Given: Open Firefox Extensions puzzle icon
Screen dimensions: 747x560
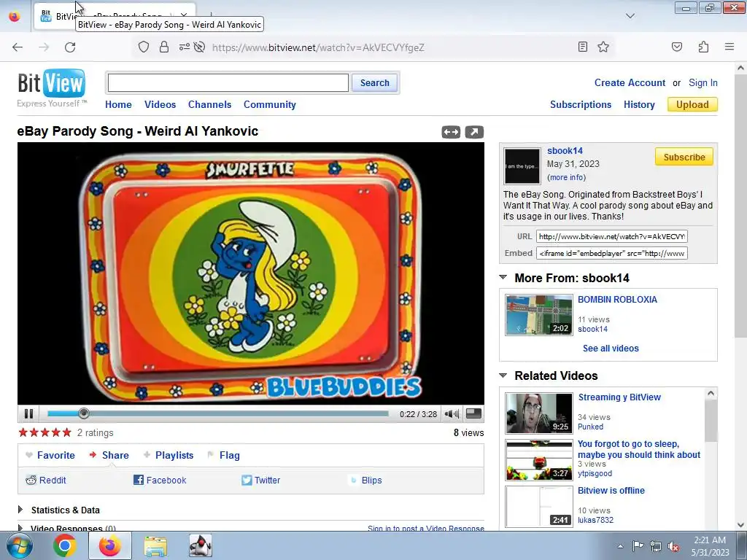Looking at the screenshot, I should pyautogui.click(x=703, y=47).
